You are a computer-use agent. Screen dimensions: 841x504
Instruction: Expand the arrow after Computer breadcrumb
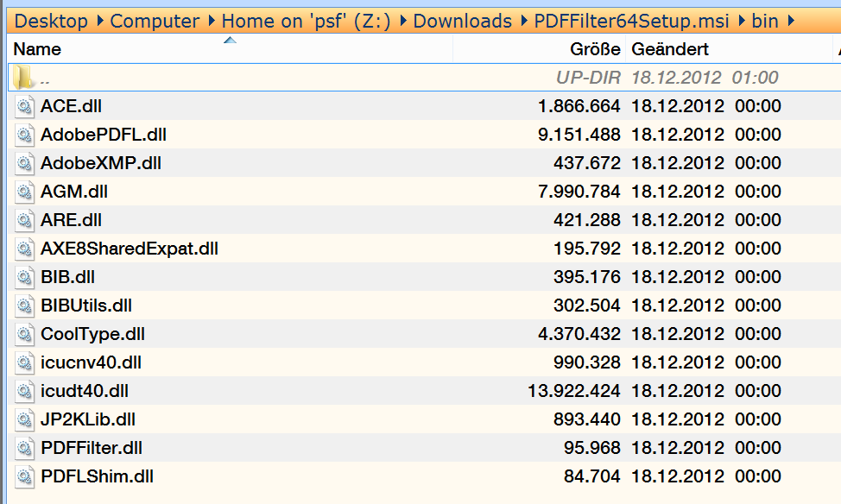tap(212, 22)
